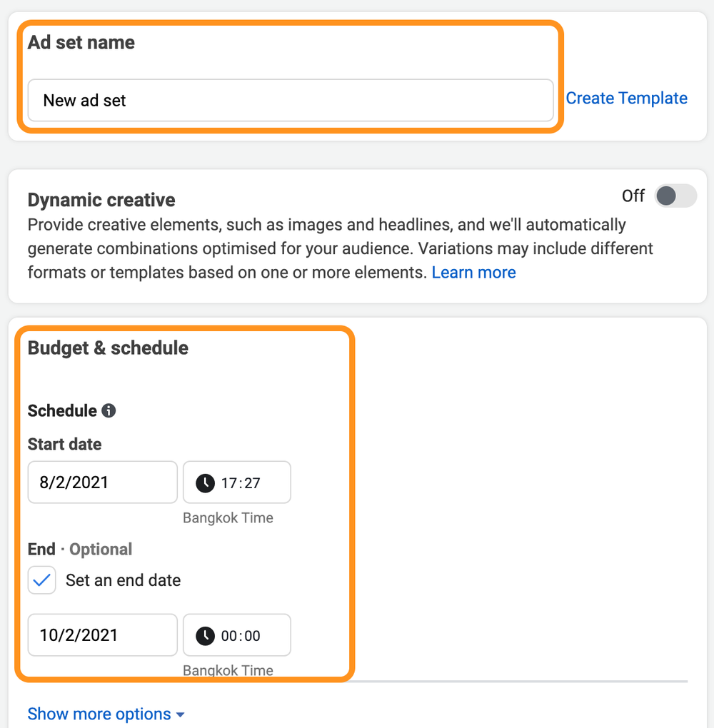Click the Set an end date label
The image size is (714, 728).
click(x=123, y=580)
